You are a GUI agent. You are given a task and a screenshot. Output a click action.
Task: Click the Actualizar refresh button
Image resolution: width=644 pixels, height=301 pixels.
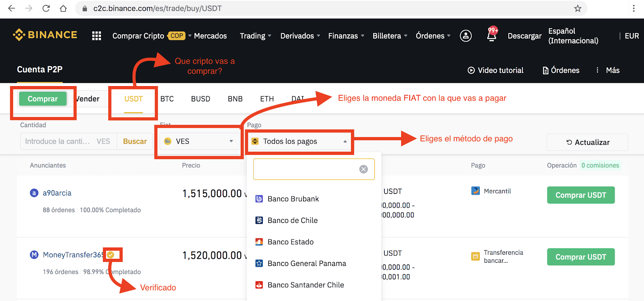pos(587,142)
